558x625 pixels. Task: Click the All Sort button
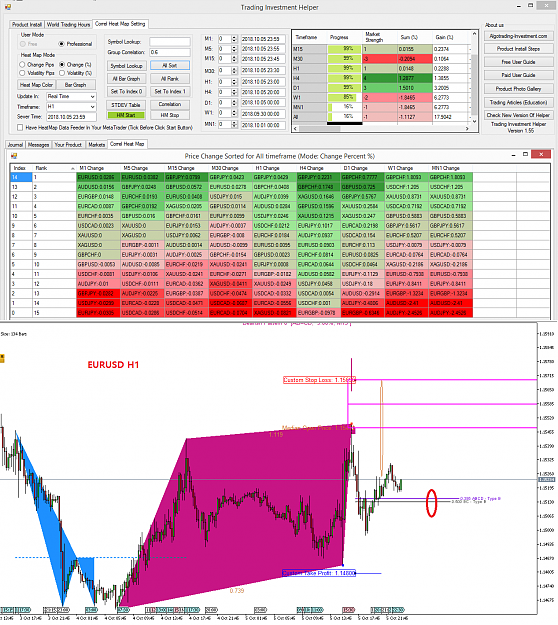tap(170, 65)
